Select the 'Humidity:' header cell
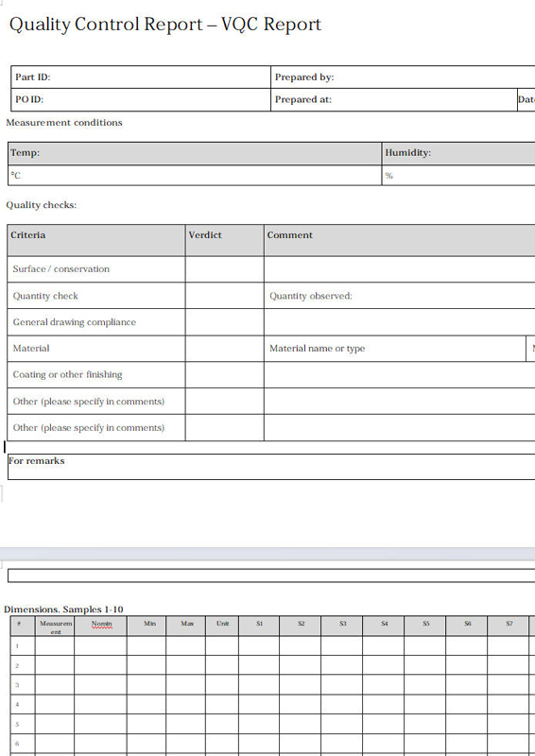This screenshot has height=756, width=535. coord(458,153)
